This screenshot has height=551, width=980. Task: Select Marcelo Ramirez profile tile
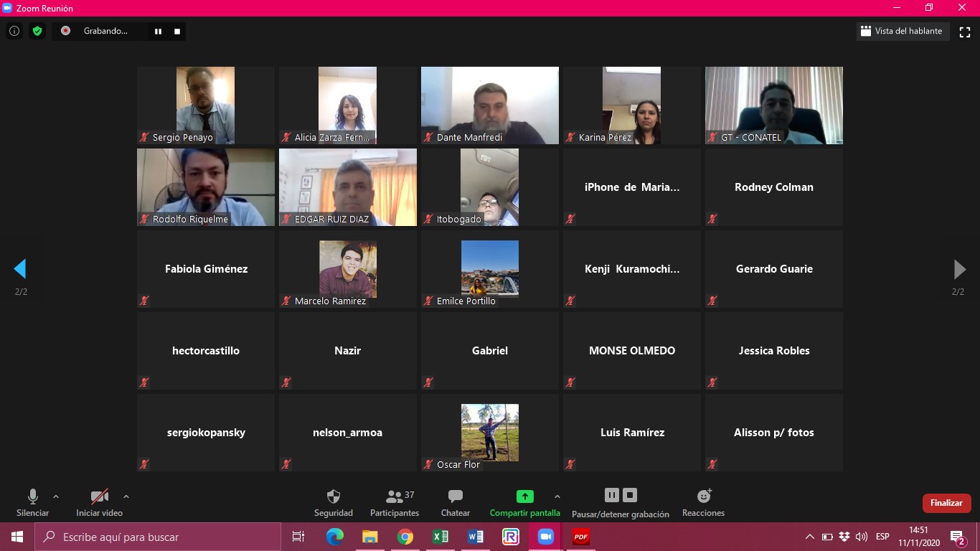[x=348, y=269]
